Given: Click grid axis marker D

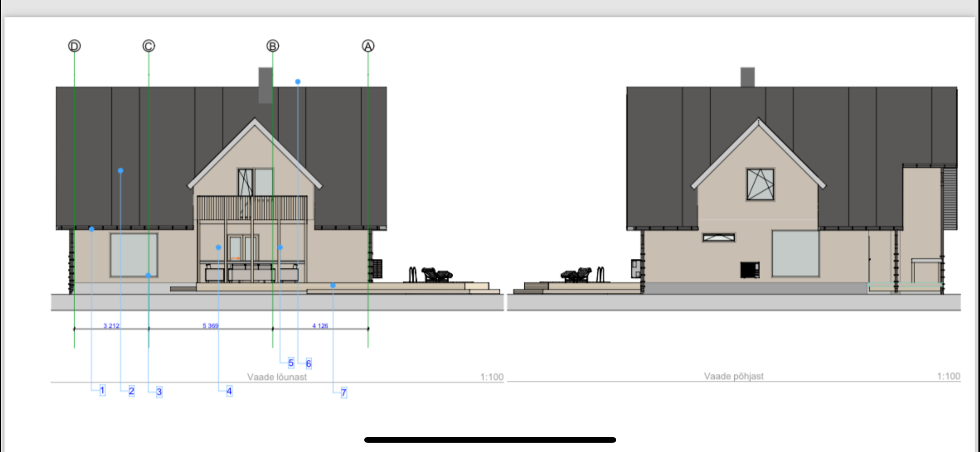Looking at the screenshot, I should click(x=74, y=46).
